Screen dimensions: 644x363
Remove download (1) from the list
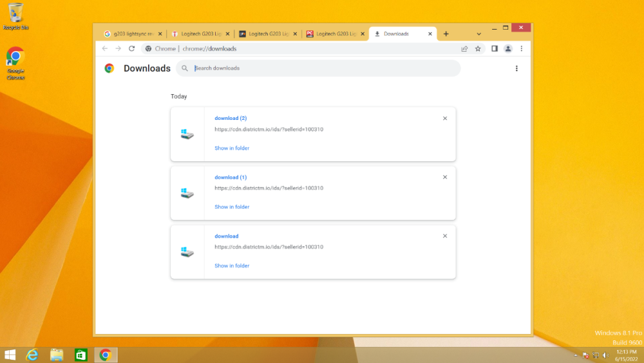[x=445, y=177]
